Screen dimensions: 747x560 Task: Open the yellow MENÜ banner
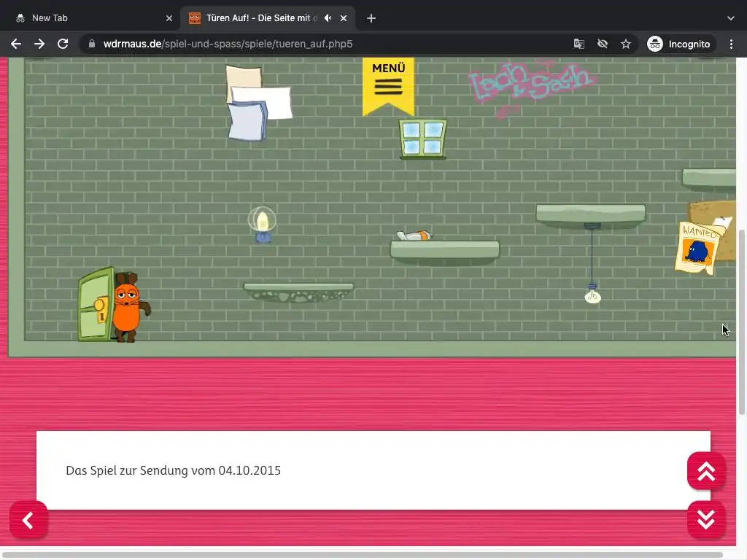click(x=388, y=86)
